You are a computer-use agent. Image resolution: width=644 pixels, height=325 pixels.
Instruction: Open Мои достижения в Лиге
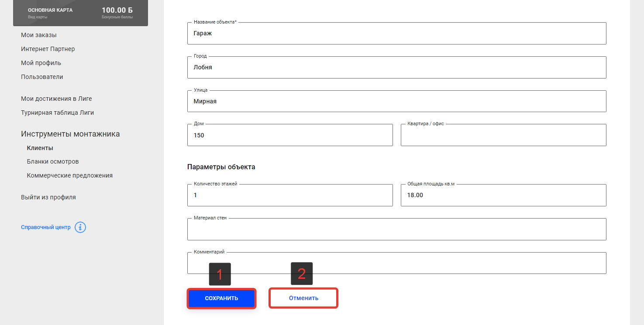[56, 99]
